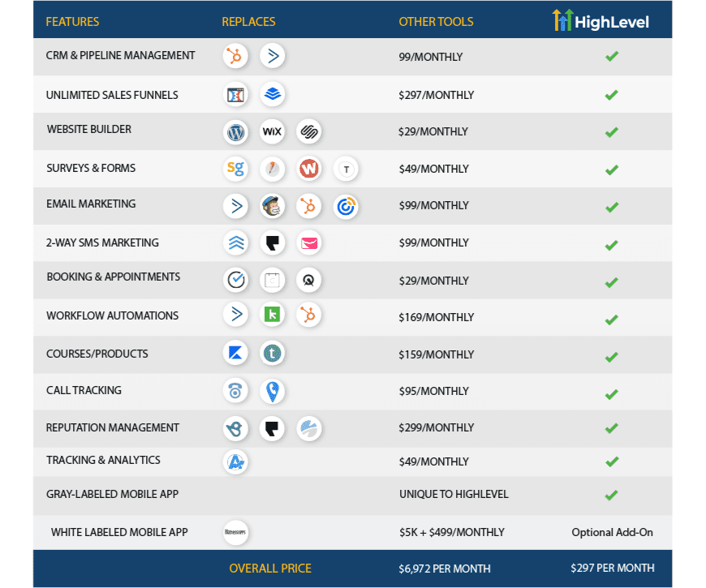Image resolution: width=706 pixels, height=588 pixels.
Task: Select the 'sg' icon in Surveys & Forms row
Action: [235, 169]
